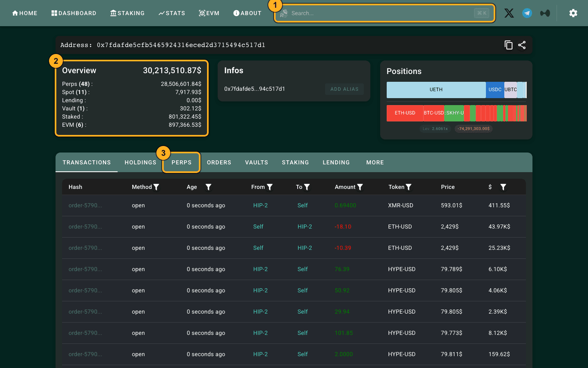Select the USDC segment in the Positions bar

click(495, 90)
